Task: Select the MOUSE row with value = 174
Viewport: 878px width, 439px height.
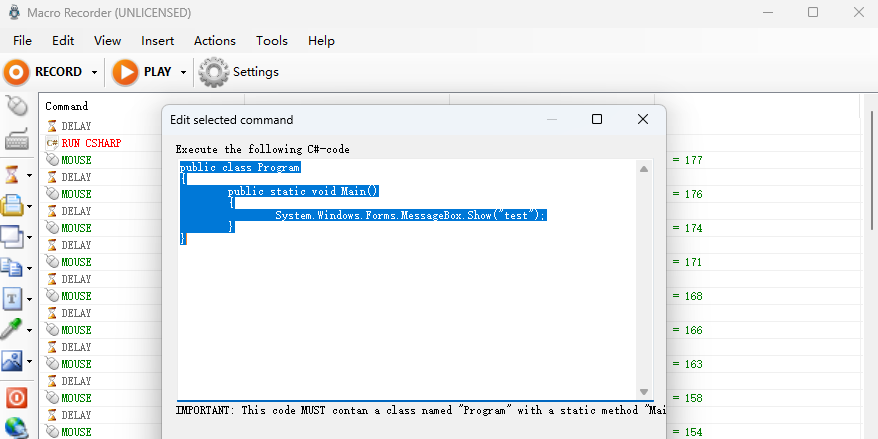Action: 450,228
